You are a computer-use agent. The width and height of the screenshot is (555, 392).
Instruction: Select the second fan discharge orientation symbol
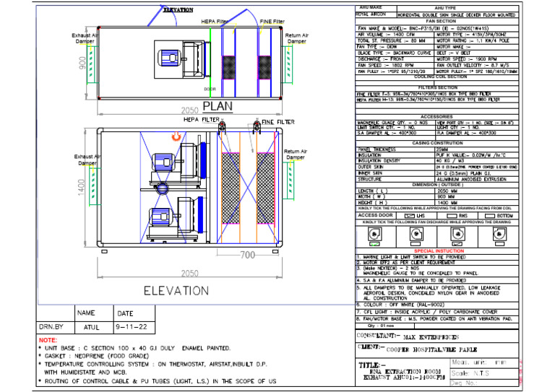click(416, 234)
